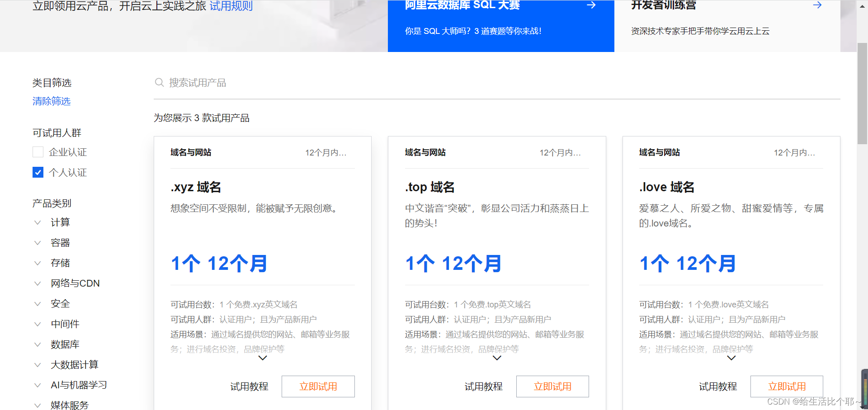The height and width of the screenshot is (410, 868).
Task: Expand the AI与机器学习 category
Action: 38,385
